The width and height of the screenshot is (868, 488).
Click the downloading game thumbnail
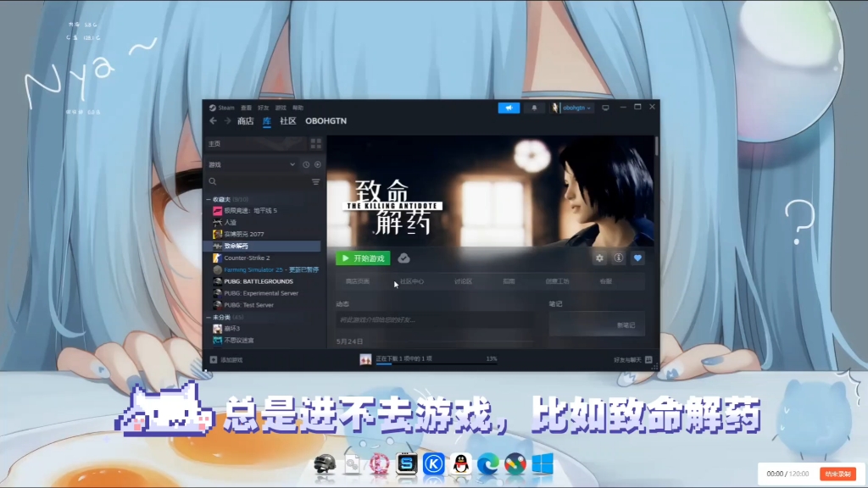pos(366,359)
